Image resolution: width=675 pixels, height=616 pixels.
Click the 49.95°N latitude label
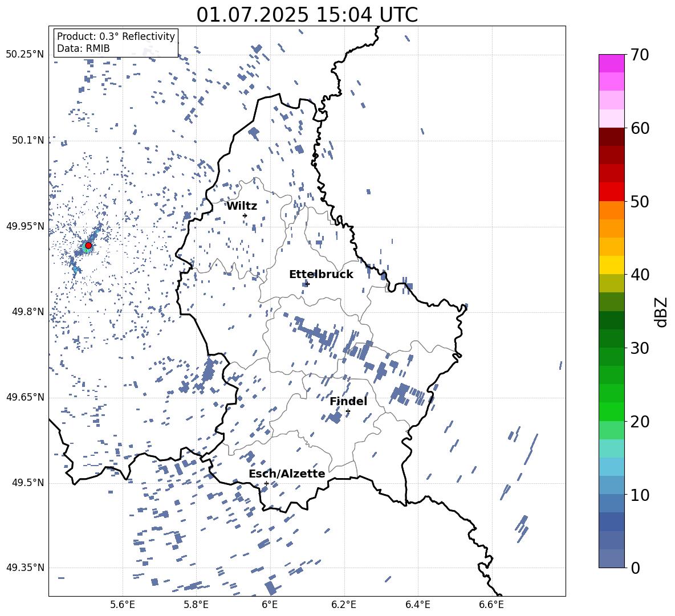tap(25, 227)
